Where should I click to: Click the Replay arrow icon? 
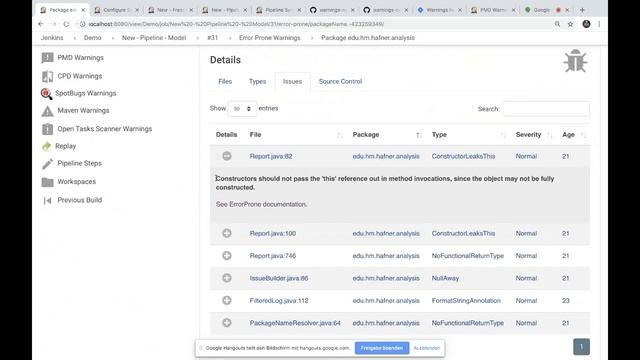click(x=46, y=146)
